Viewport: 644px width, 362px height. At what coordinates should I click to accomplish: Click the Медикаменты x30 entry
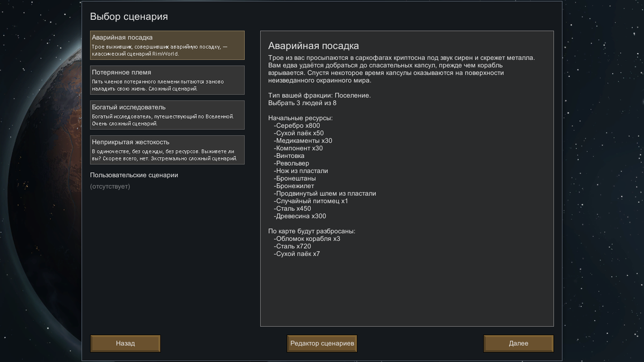[x=303, y=141]
